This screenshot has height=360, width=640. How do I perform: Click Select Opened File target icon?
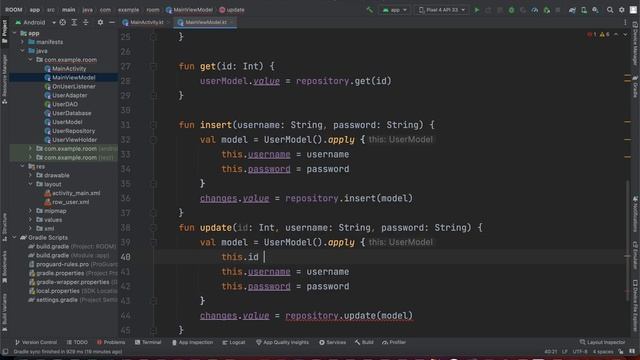62,22
